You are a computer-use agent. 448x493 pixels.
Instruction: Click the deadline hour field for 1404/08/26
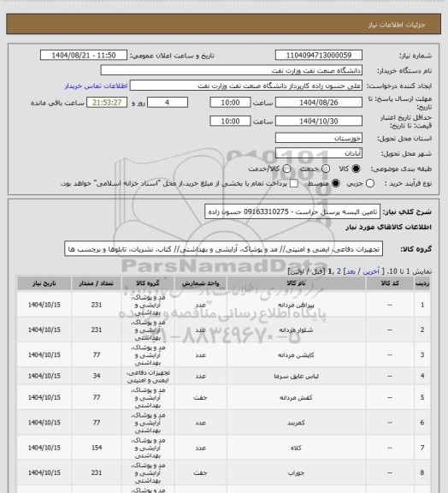point(230,103)
